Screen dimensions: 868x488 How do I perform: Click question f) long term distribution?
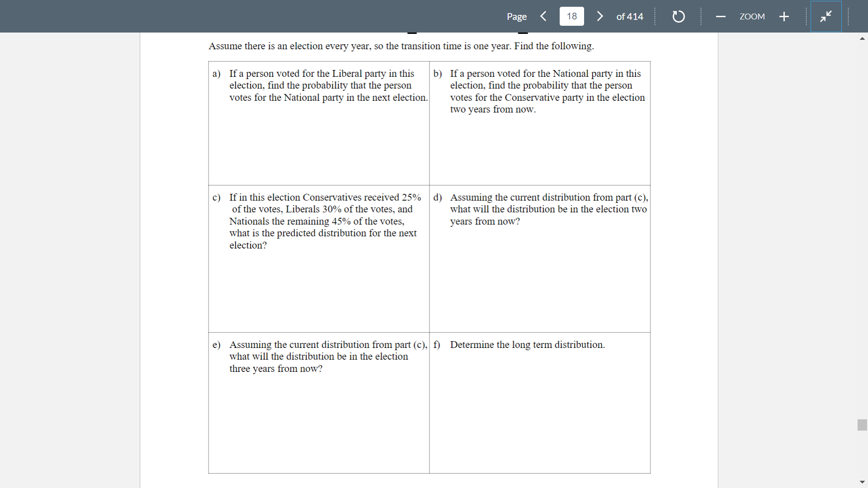[527, 345]
